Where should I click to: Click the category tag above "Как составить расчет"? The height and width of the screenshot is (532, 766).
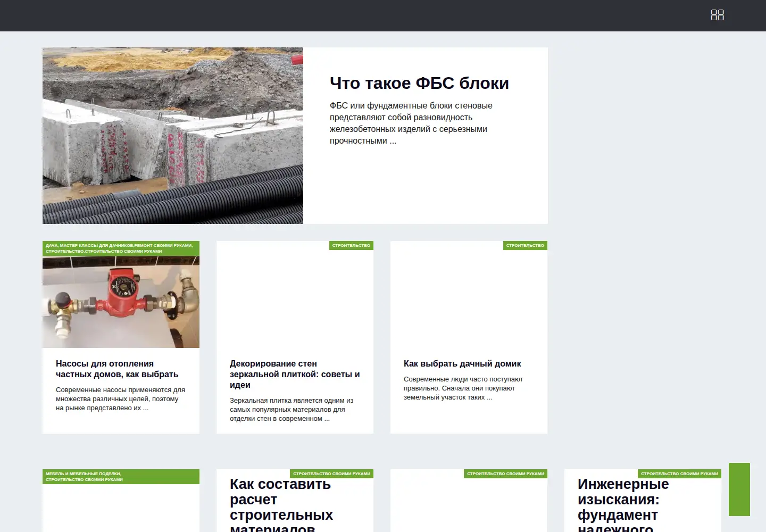tap(332, 473)
